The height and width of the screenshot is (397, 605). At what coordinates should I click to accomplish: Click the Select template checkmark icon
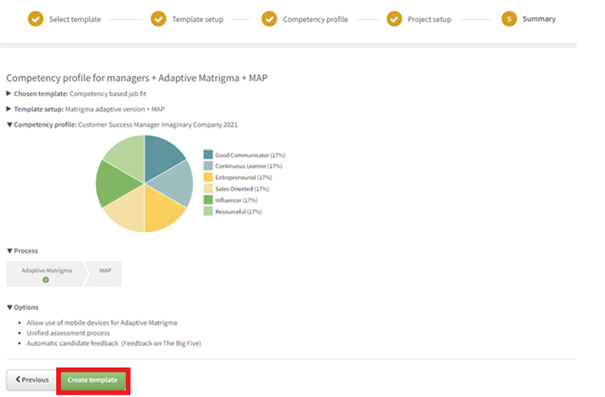click(x=35, y=19)
